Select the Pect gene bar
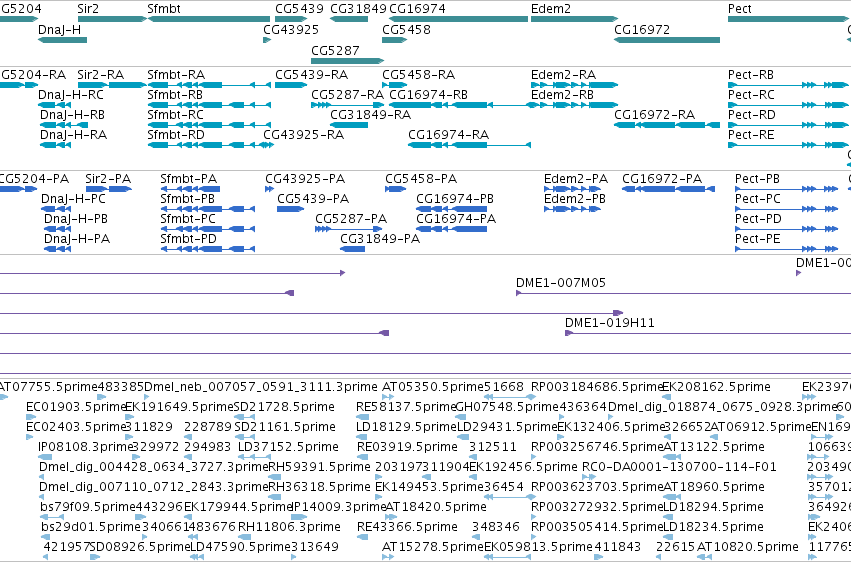This screenshot has height=562, width=851. click(x=788, y=19)
